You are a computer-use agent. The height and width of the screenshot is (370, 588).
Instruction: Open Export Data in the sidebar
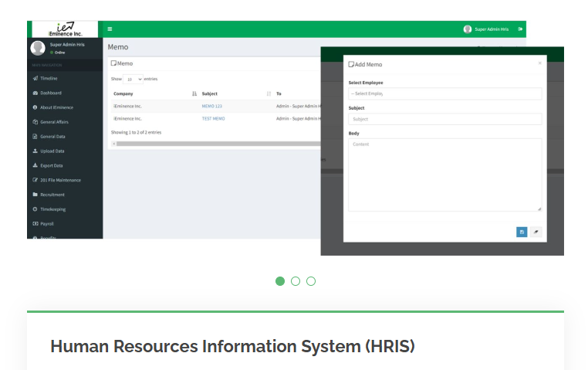click(52, 165)
